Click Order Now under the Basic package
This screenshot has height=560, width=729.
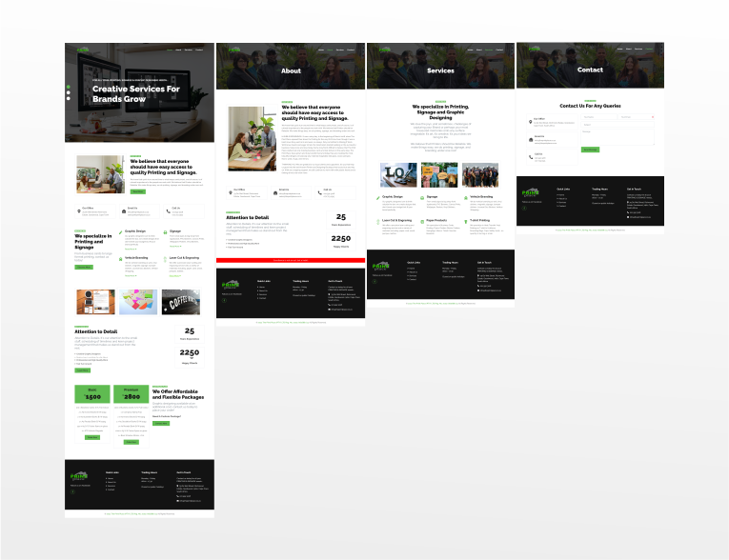click(92, 437)
